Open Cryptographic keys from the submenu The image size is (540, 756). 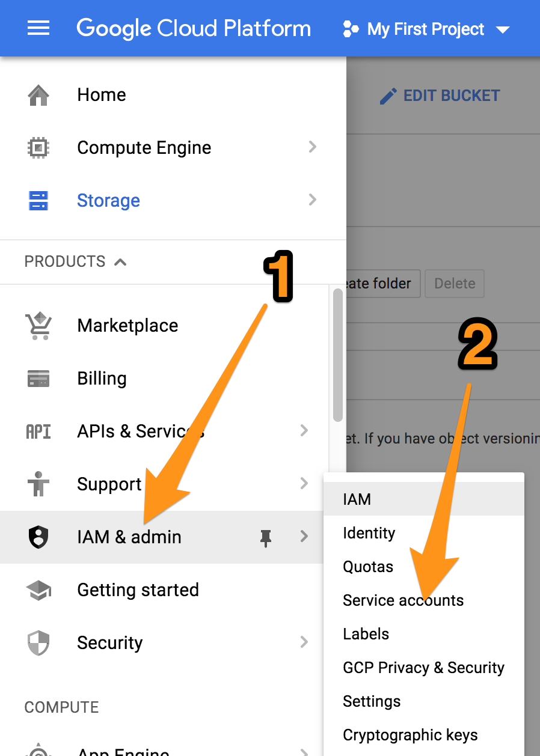(424, 735)
